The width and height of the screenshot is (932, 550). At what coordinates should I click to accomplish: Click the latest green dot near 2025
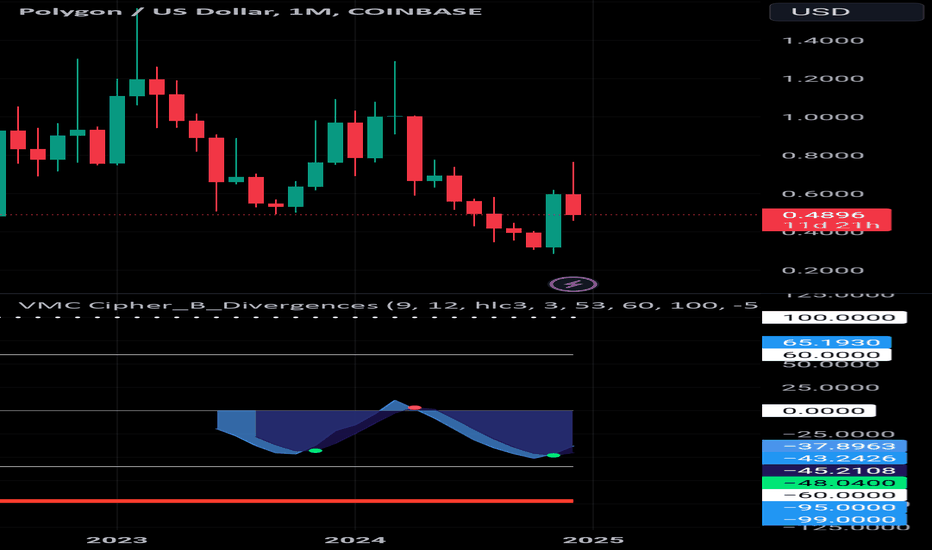pos(553,455)
